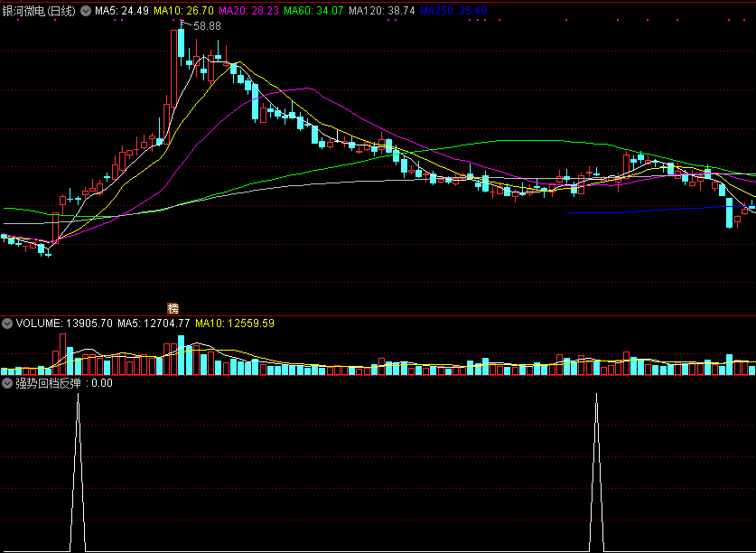Viewport: 756px width, 553px height.
Task: Select the MA5: 24.49 label
Action: pos(122,11)
